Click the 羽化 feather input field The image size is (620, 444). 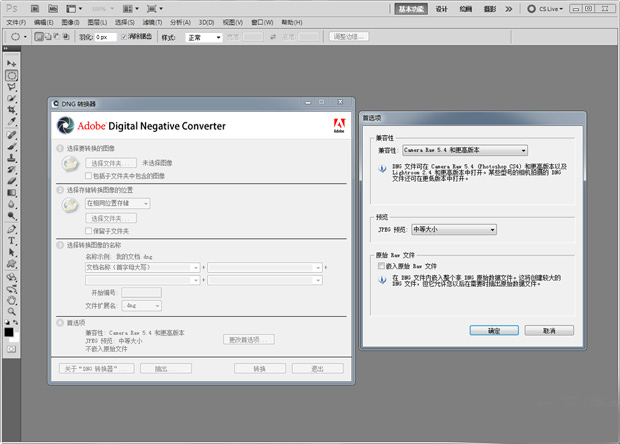pyautogui.click(x=104, y=37)
